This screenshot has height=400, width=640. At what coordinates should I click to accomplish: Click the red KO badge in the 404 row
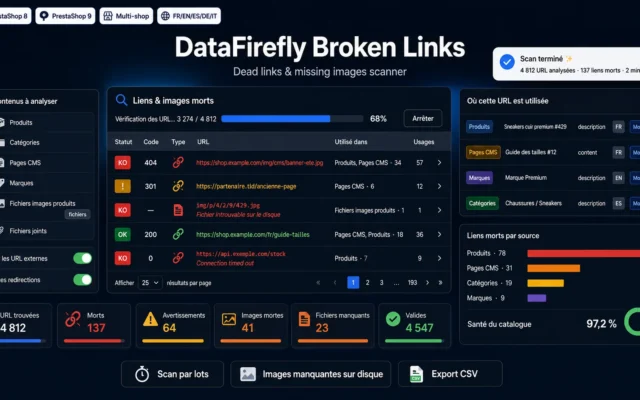[x=122, y=162]
